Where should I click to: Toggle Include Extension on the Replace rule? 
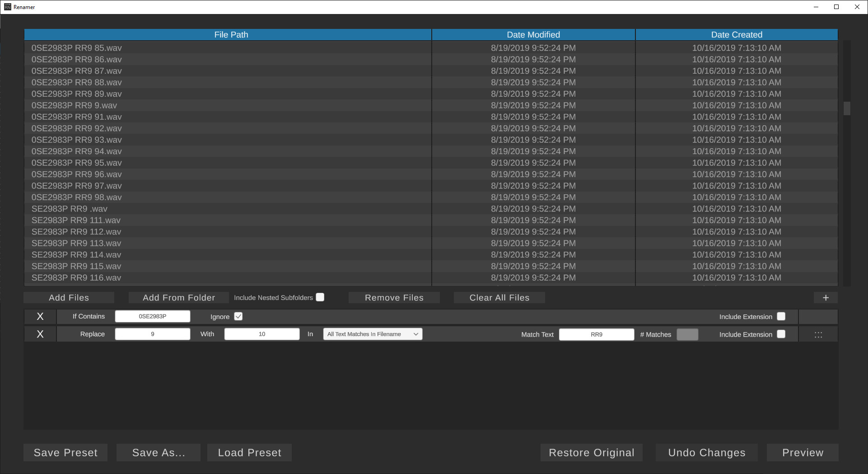[781, 334]
